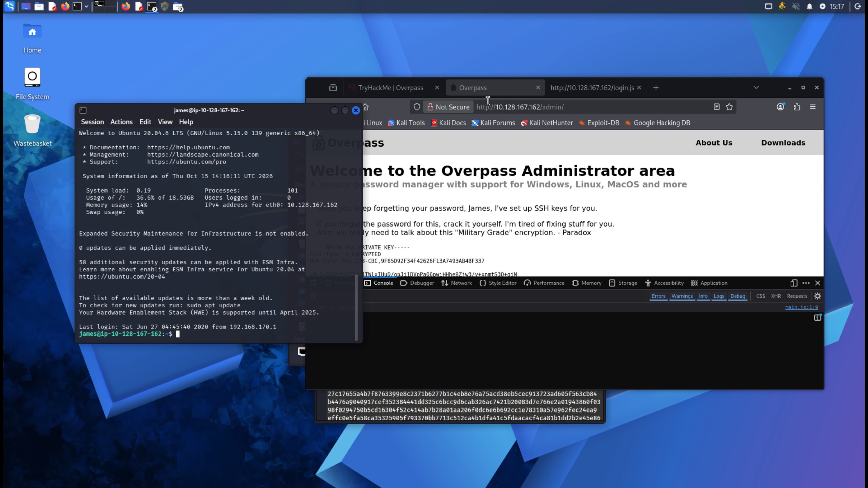Screen dimensions: 868x488
Task: Toggle the Debug console filter
Action: [x=738, y=296]
